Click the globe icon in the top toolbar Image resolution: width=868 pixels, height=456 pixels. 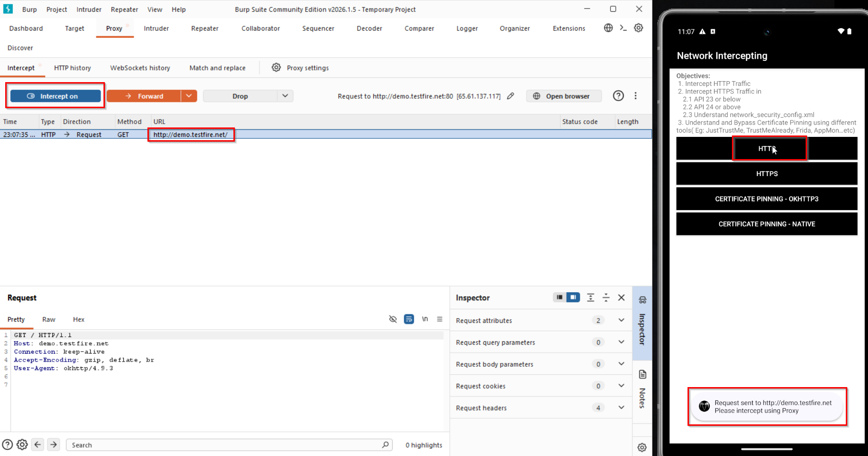[x=608, y=28]
